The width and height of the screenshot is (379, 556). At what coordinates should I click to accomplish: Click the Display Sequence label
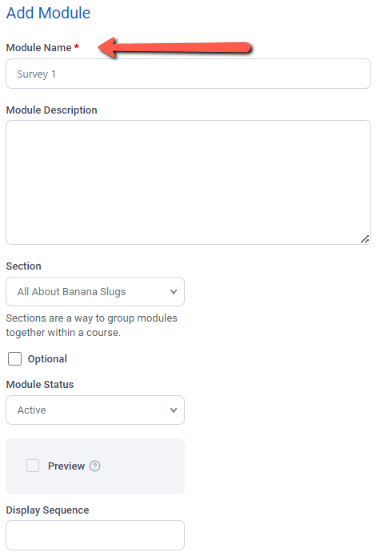(x=48, y=510)
